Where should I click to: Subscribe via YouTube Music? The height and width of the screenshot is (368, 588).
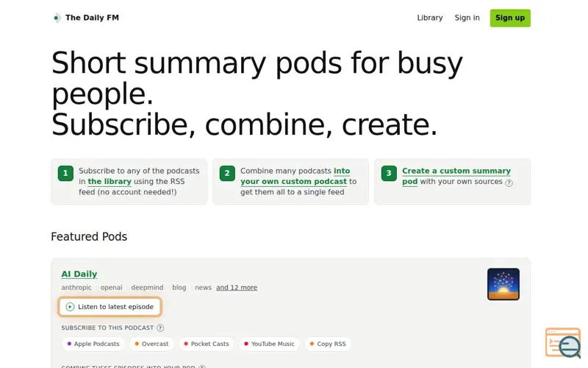[x=269, y=344]
